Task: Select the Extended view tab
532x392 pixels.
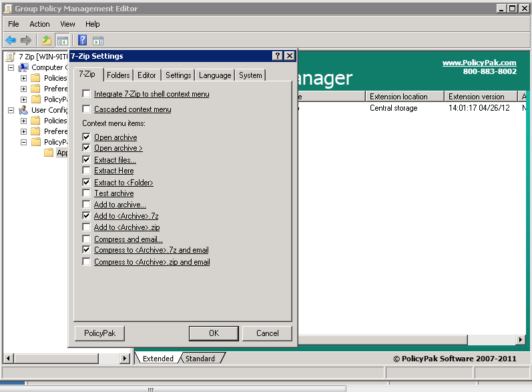Action: point(158,359)
